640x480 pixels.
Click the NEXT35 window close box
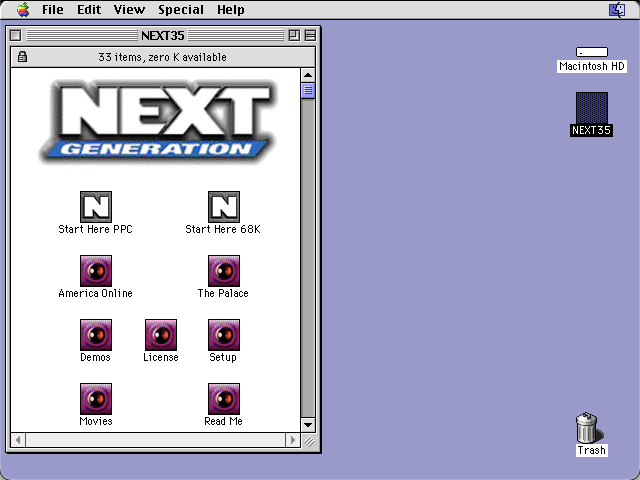click(16, 36)
